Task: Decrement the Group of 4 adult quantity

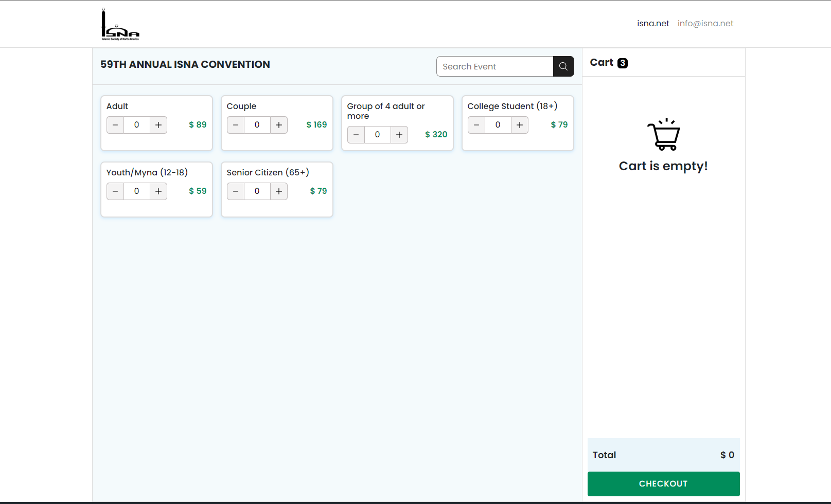Action: 356,134
